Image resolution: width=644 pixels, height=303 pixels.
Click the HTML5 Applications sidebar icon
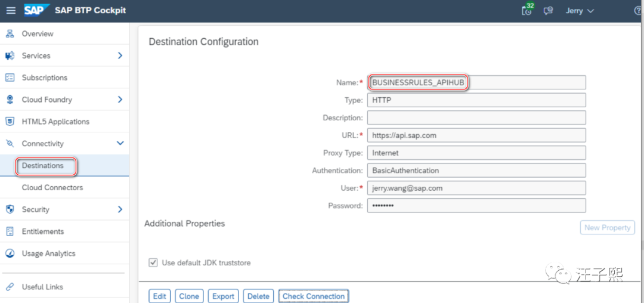tap(10, 122)
